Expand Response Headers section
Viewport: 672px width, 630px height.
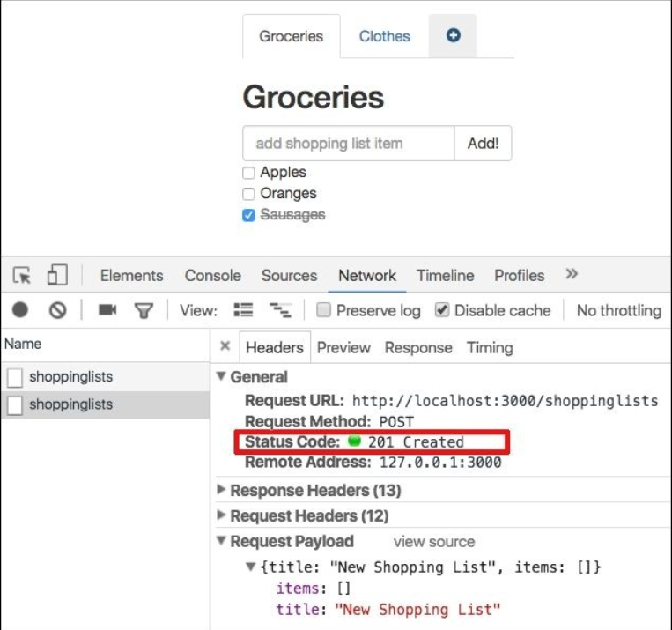pos(221,490)
